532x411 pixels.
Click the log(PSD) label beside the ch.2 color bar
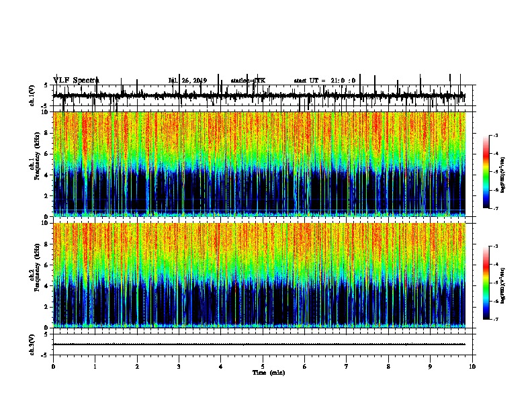pos(503,285)
